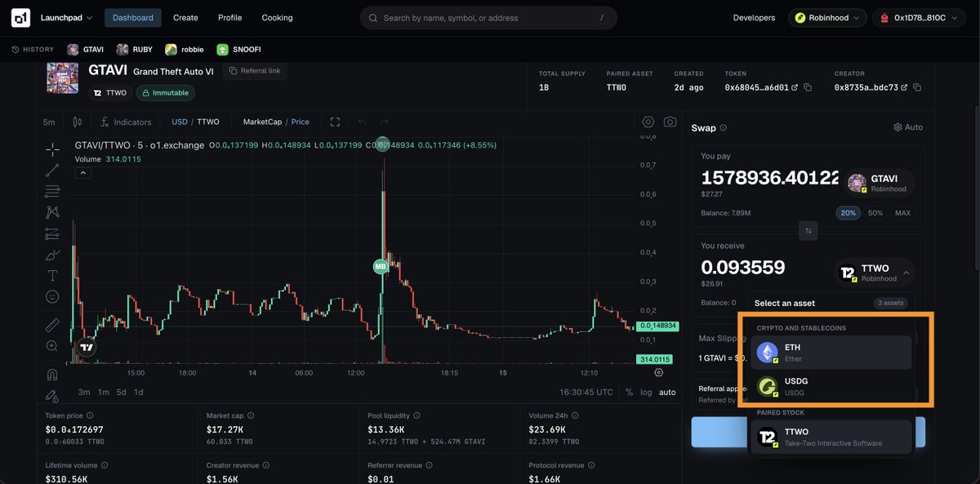Switch chart currency to USD
980x484 pixels.
tap(179, 122)
